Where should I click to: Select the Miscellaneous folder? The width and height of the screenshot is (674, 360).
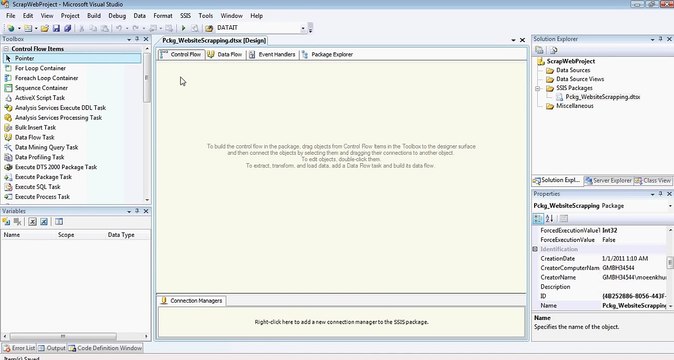(x=575, y=106)
